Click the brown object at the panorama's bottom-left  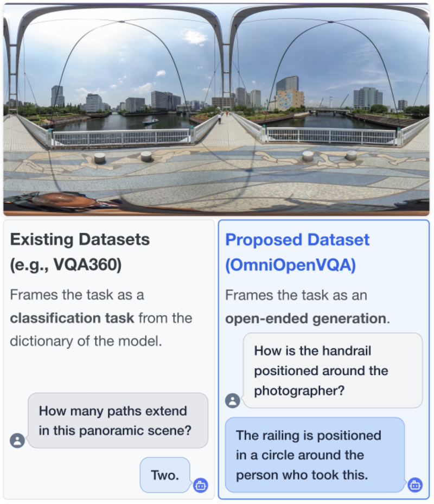[61, 200]
